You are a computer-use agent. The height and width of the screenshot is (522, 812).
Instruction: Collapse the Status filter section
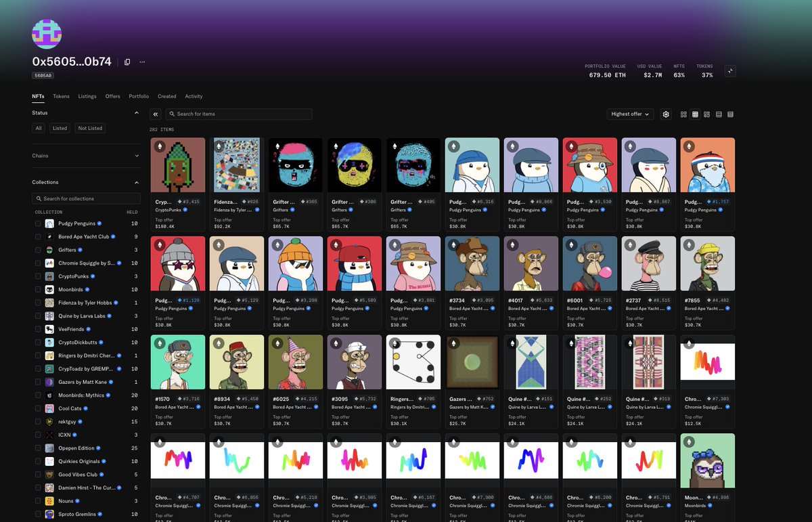(137, 112)
